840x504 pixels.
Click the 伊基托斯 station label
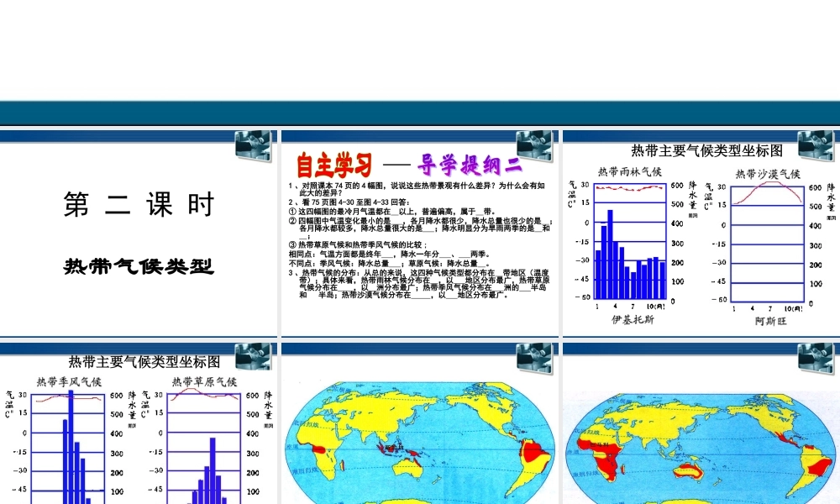[x=633, y=319]
